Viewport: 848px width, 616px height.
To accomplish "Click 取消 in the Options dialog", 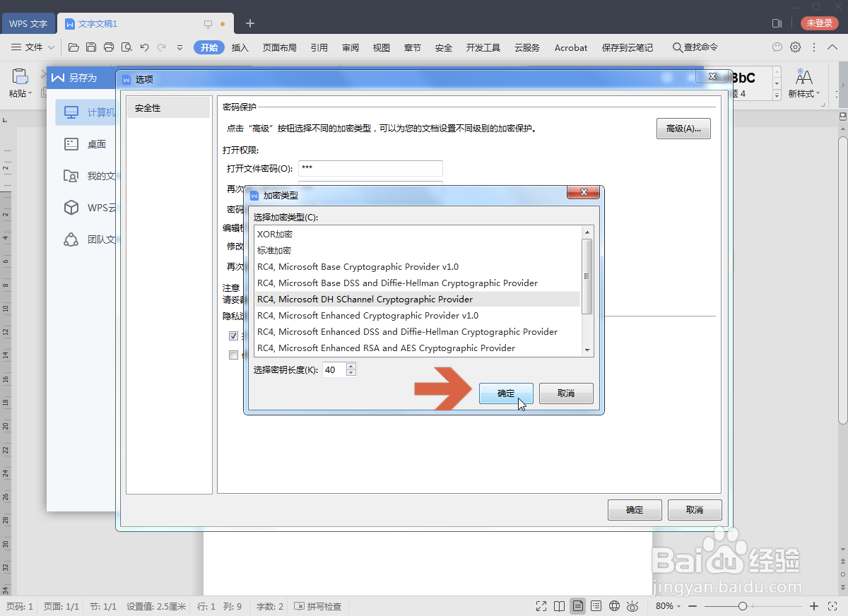I will pos(695,509).
